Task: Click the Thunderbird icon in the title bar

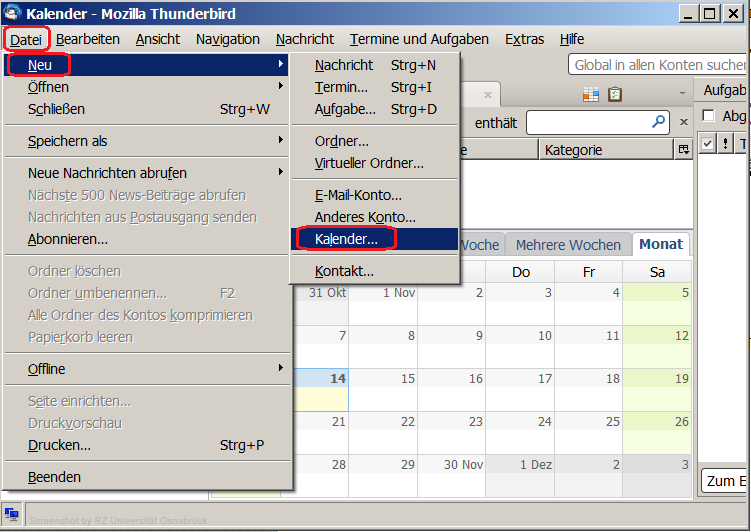Action: (11, 13)
